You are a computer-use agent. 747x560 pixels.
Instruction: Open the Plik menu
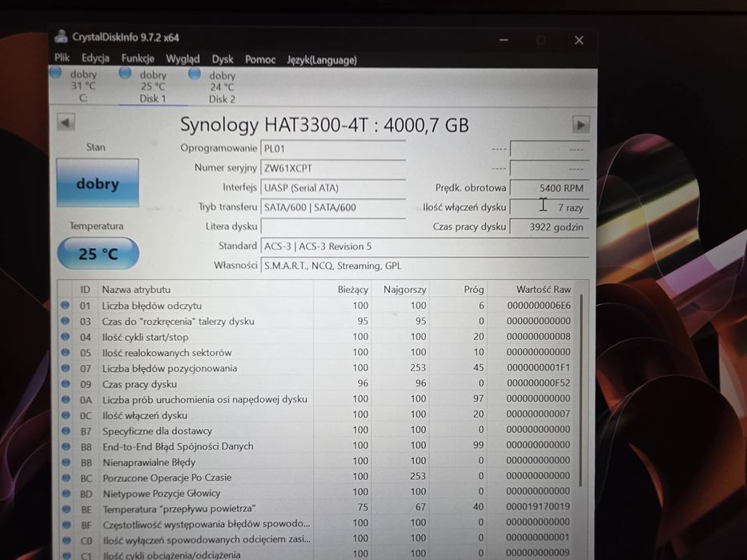tap(62, 58)
